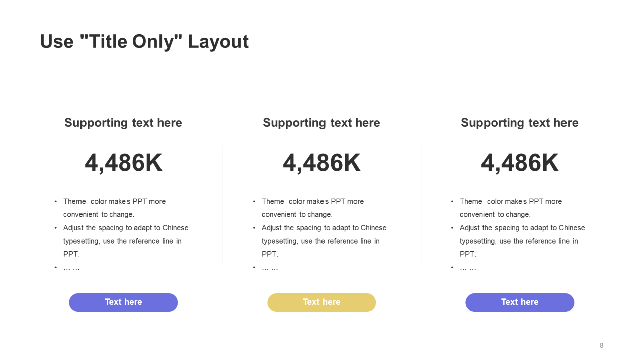Click the middle column's "Theme color" bullet
This screenshot has height=362, width=644.
point(313,208)
